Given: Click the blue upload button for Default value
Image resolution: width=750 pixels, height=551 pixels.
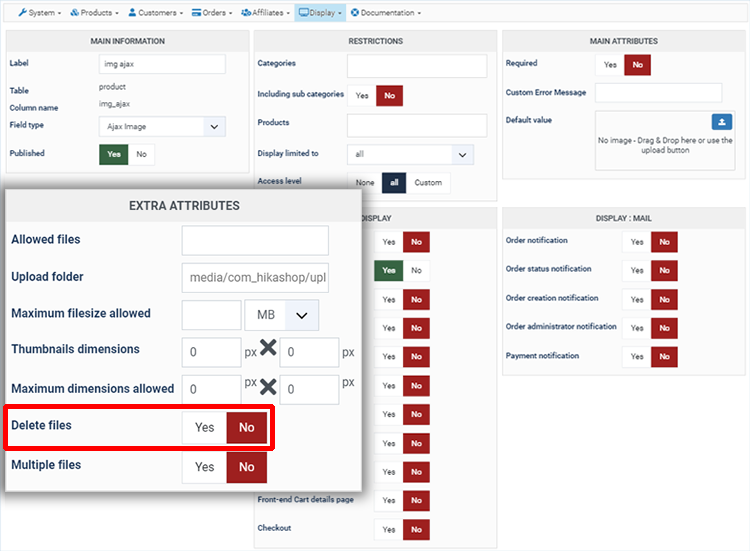Looking at the screenshot, I should click(722, 122).
